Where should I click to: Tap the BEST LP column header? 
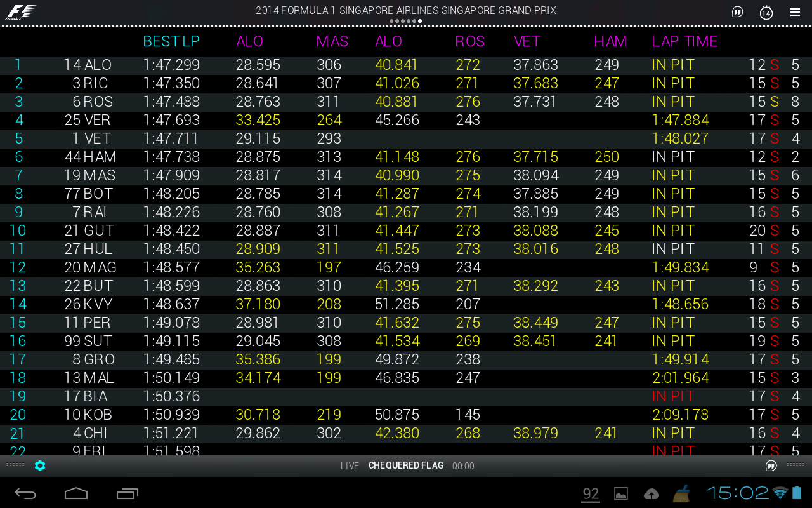coord(171,41)
